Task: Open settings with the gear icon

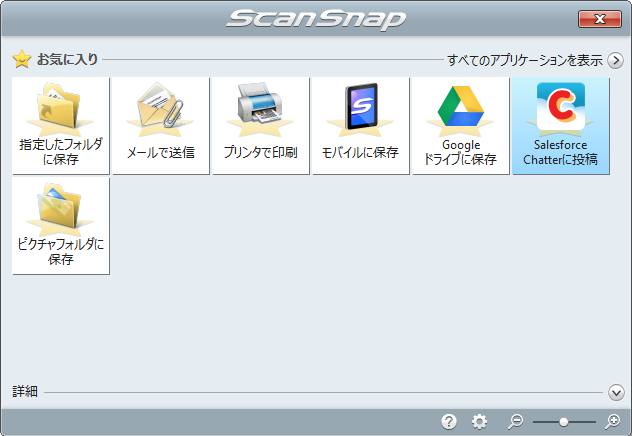Action: 479,422
